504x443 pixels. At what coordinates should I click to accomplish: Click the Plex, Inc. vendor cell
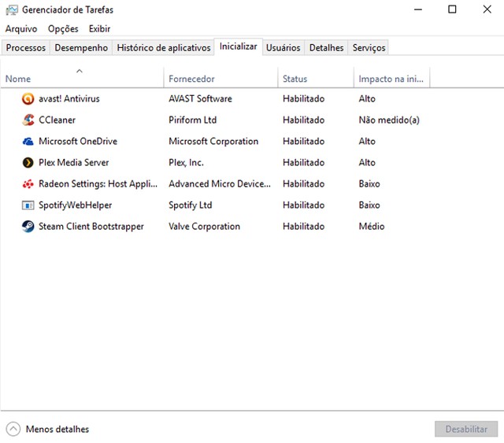click(186, 163)
